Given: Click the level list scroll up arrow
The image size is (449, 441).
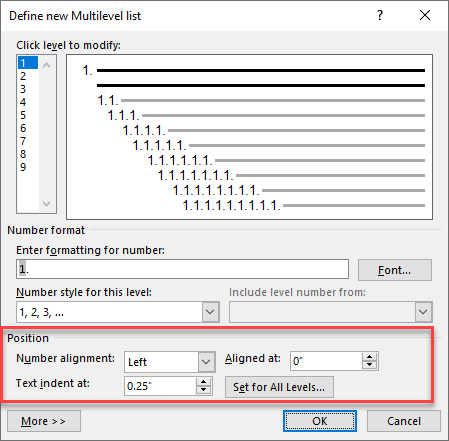Looking at the screenshot, I should click(x=47, y=65).
